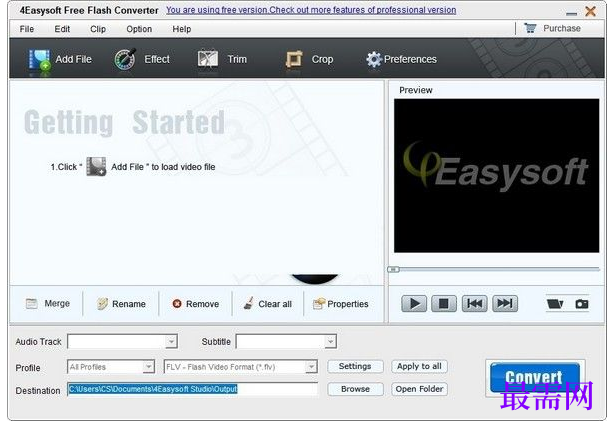Expand the Subtitle dropdown

[330, 342]
